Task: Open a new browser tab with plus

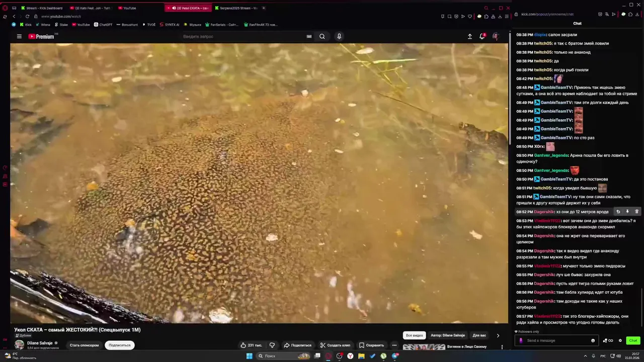Action: click(264, 8)
